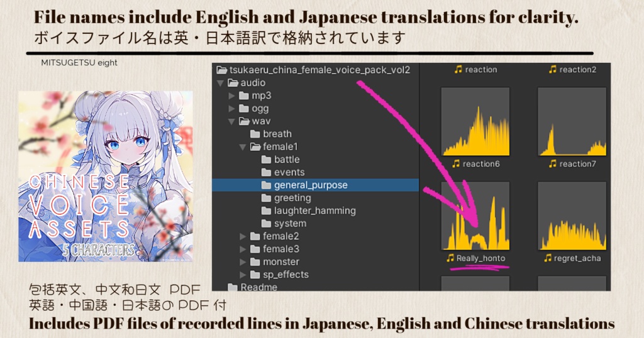Select the battle tree row label
The image size is (644, 338).
coord(287,159)
